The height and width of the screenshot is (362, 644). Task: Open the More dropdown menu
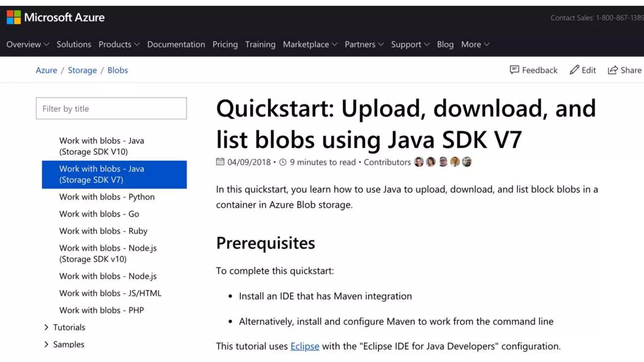(475, 44)
